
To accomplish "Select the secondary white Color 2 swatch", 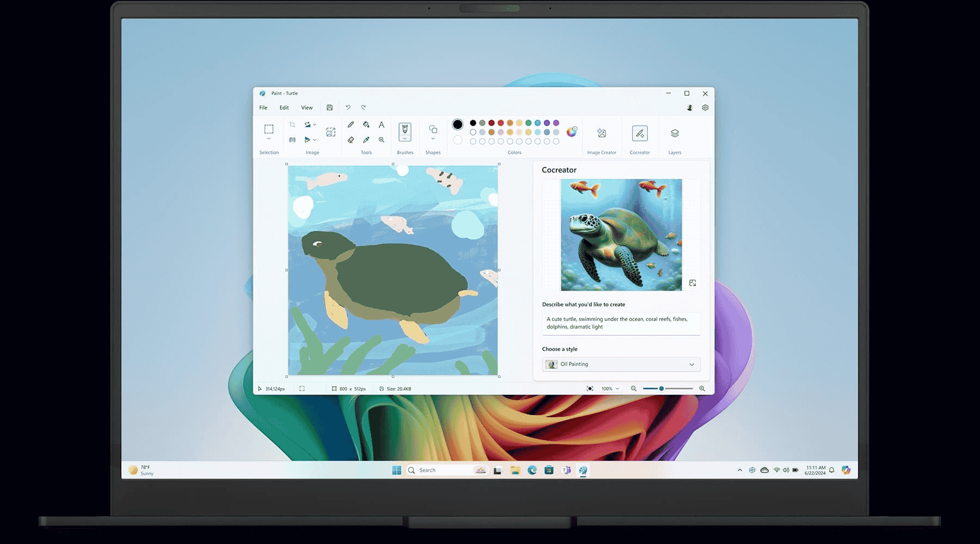I will (x=458, y=140).
